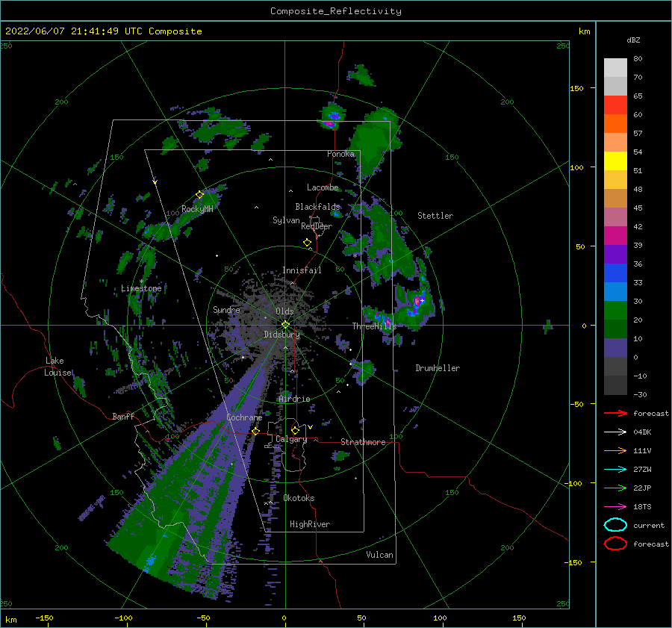672x628 pixels.
Task: Click the Okotoks town label
Action: [299, 498]
